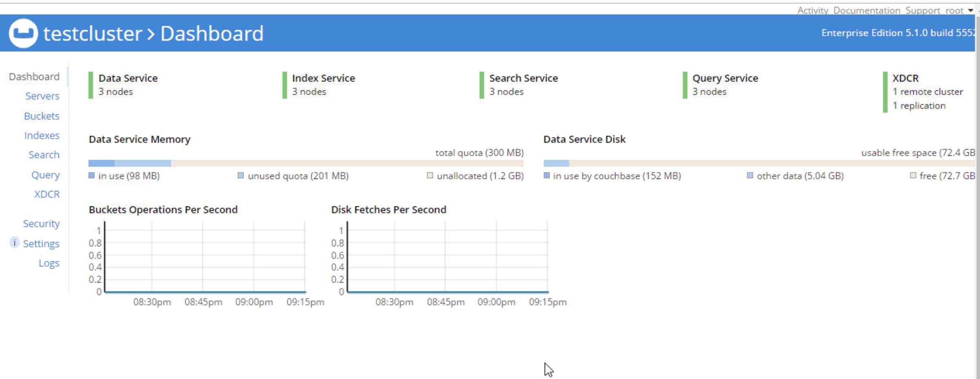Click the 'unused quota' legend square
Image resolution: width=980 pixels, height=379 pixels.
click(x=241, y=175)
